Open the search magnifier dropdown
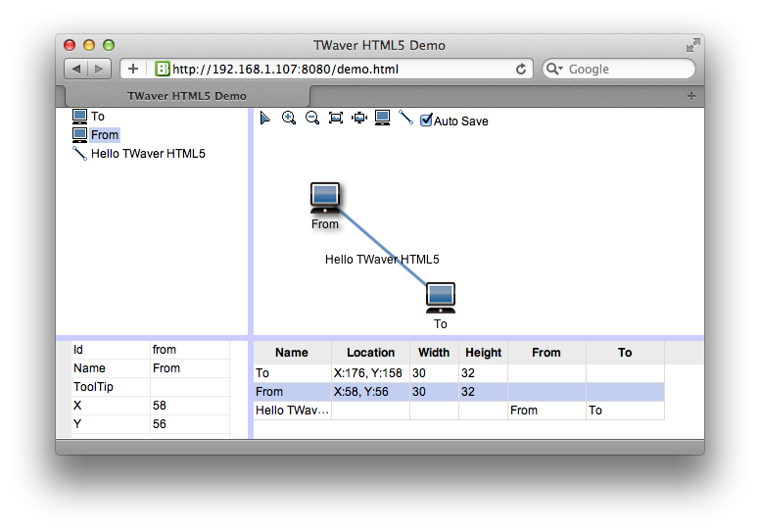Screen dimensions: 760x532 (x=554, y=69)
